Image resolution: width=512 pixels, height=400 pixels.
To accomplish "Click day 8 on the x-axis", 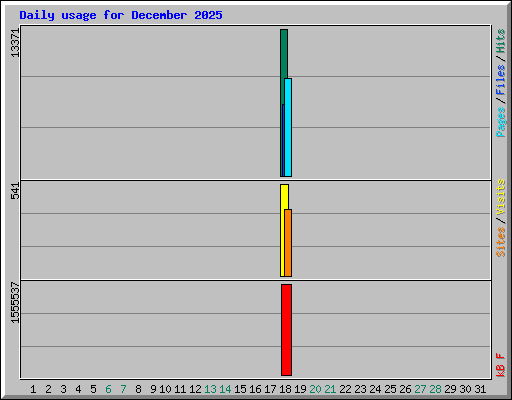I will pos(138,389).
